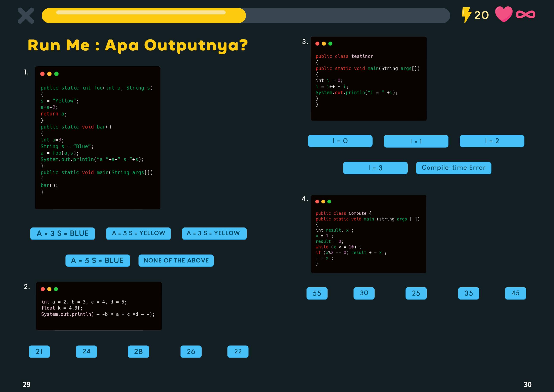Click the X close icon

[x=26, y=16]
